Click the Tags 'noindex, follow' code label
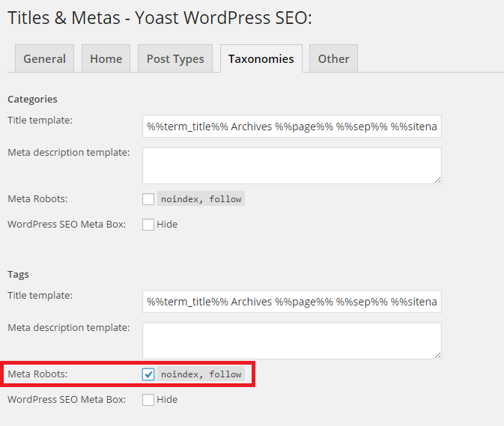Image resolution: width=504 pixels, height=426 pixels. coord(201,374)
